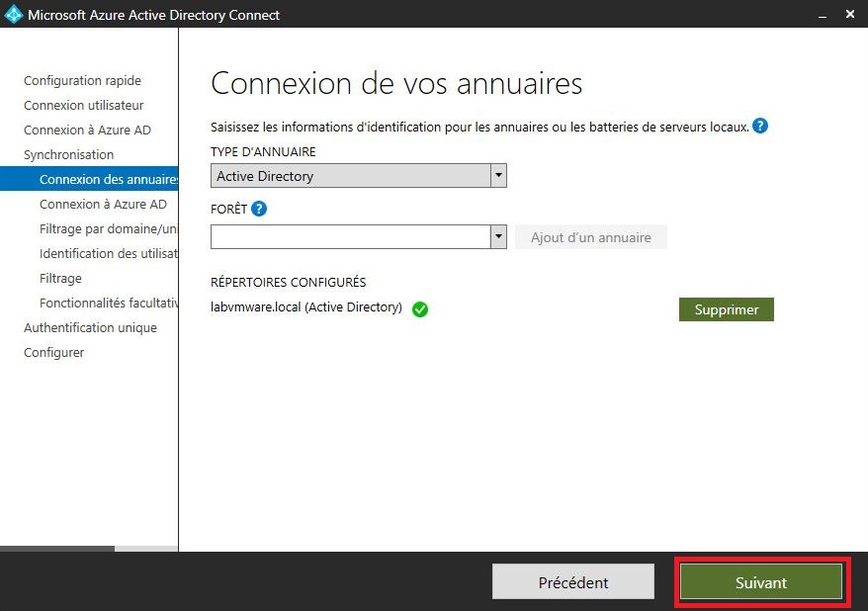The height and width of the screenshot is (611, 868).
Task: Open Connexion à Azure AD sub-step under Synchronisation
Action: [x=103, y=205]
